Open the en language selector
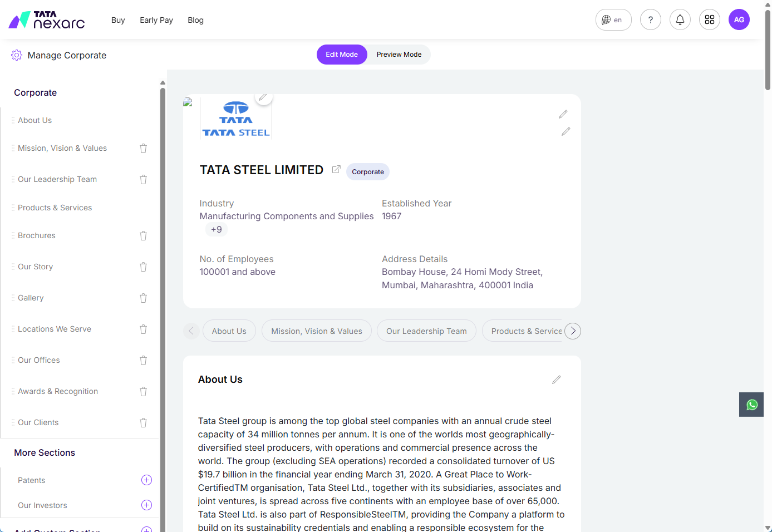Viewport: 772px width, 532px height. click(613, 20)
